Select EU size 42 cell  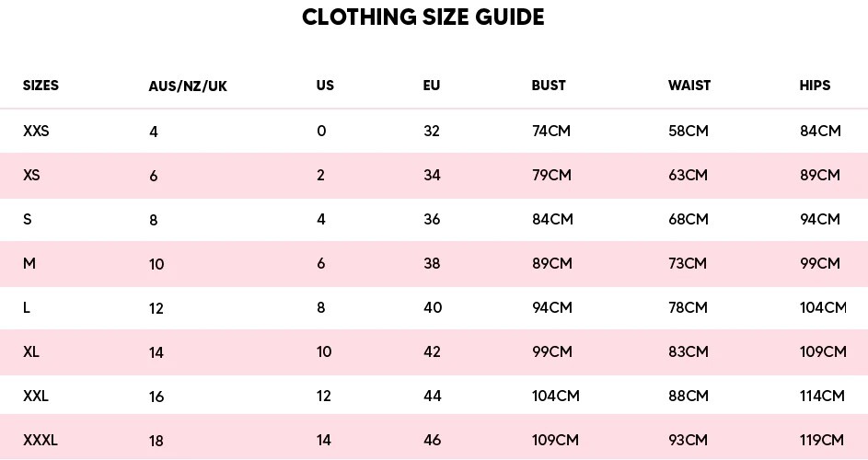point(432,351)
